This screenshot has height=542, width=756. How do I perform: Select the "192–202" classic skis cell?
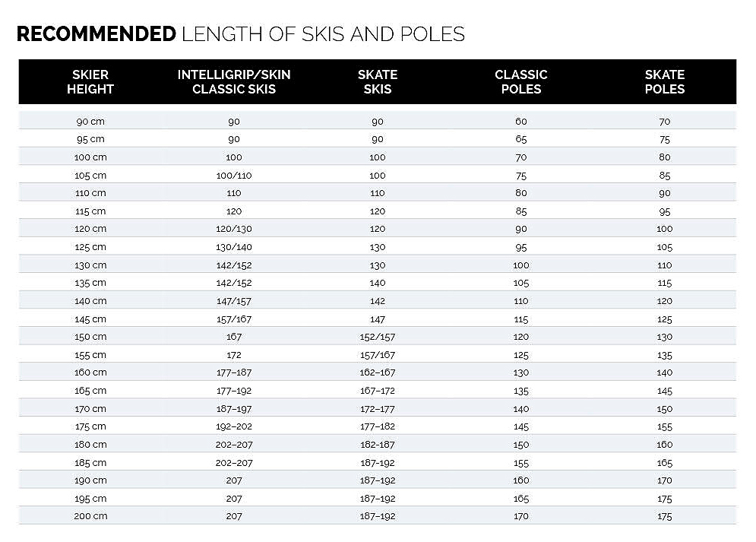tap(234, 426)
